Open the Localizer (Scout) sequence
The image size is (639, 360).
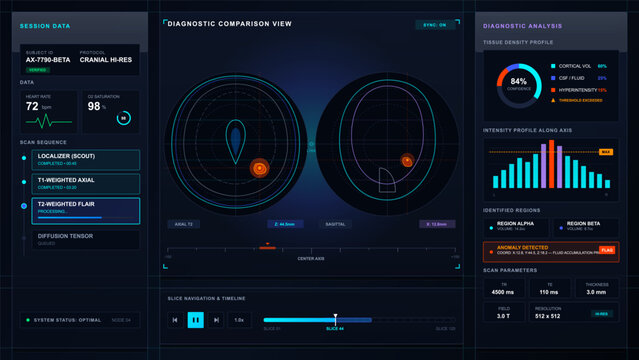[86, 159]
